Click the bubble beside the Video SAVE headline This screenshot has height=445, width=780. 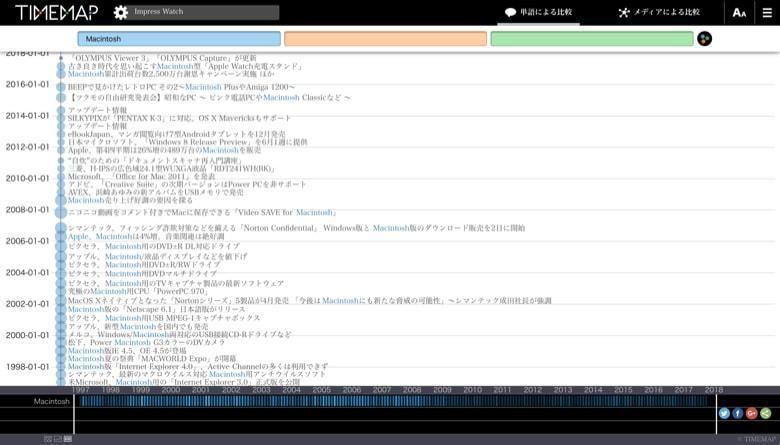[x=61, y=212]
